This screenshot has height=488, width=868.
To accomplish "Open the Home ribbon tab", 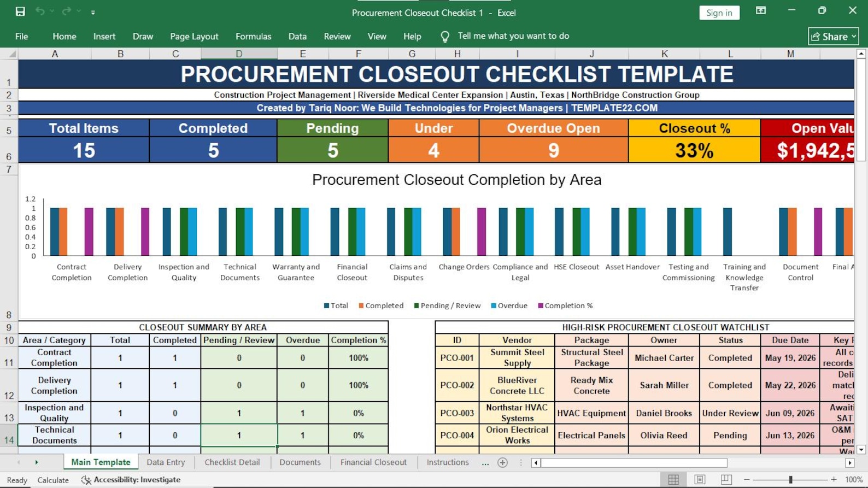I will (x=64, y=36).
